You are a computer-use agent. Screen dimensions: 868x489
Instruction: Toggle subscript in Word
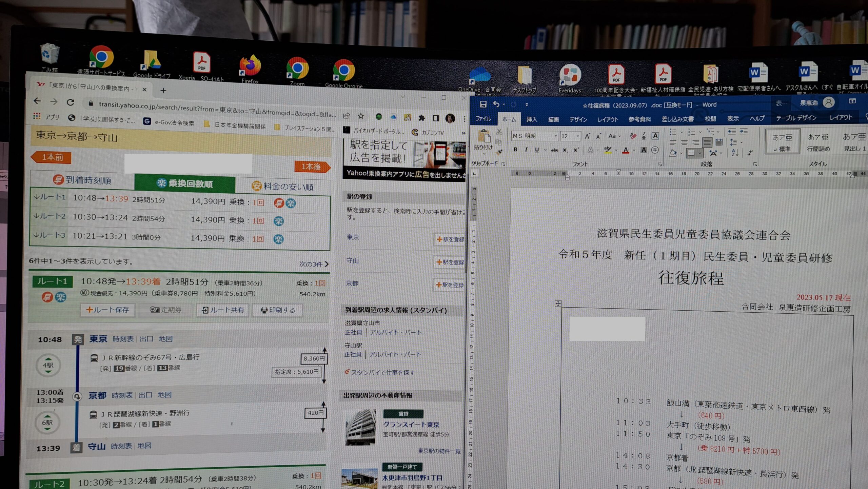(565, 150)
